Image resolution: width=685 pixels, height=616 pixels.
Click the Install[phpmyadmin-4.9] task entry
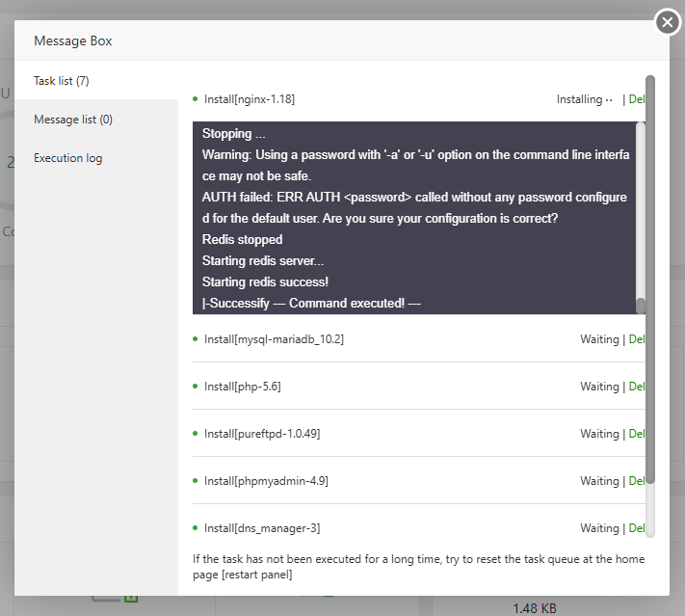click(x=259, y=481)
